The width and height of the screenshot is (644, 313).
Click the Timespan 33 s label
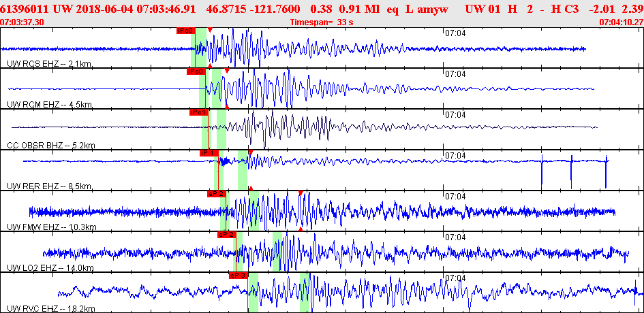click(x=322, y=22)
